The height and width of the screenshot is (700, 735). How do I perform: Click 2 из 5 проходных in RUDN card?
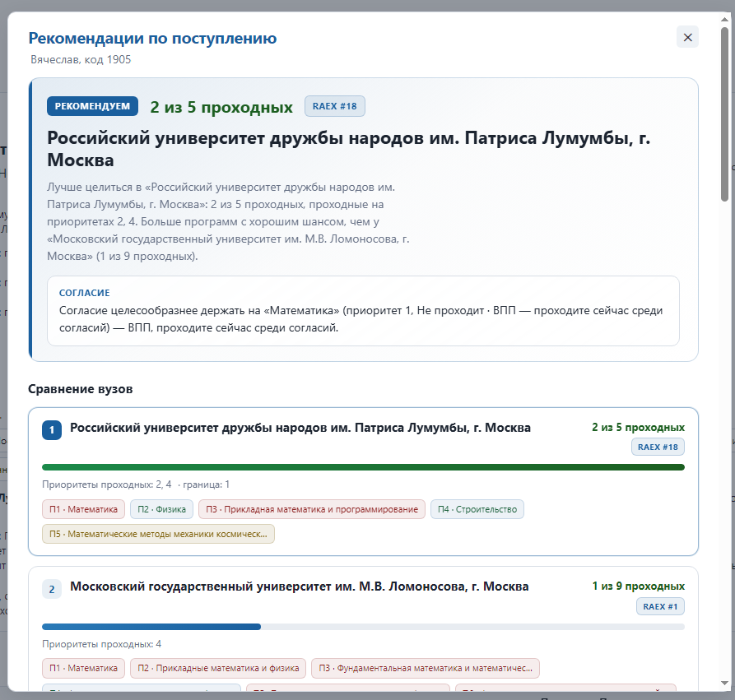(638, 427)
